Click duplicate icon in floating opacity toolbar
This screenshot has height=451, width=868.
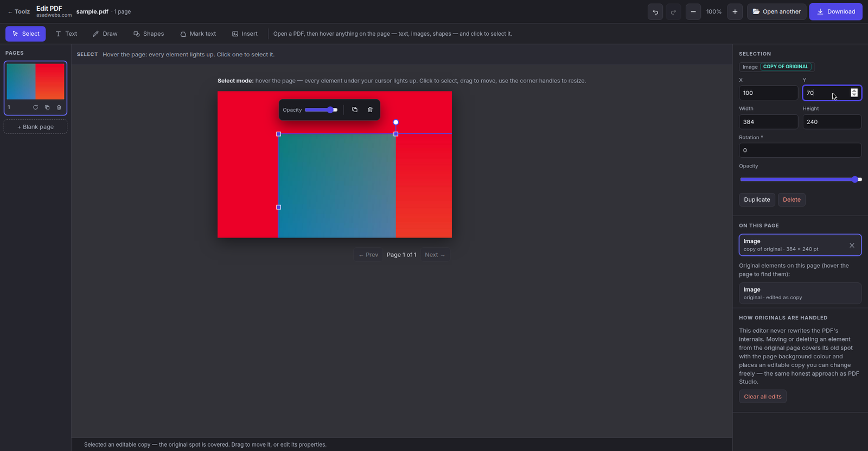click(x=355, y=109)
